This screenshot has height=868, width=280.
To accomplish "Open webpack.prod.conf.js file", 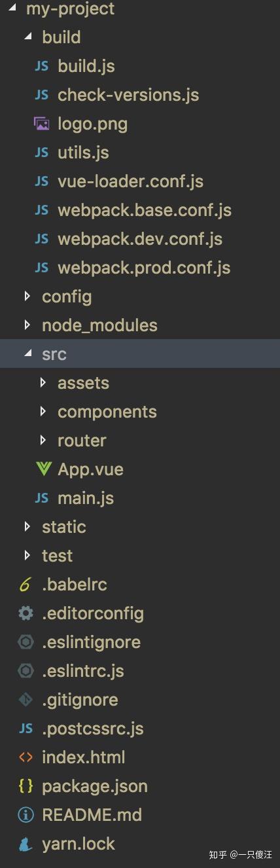I will 144,267.
